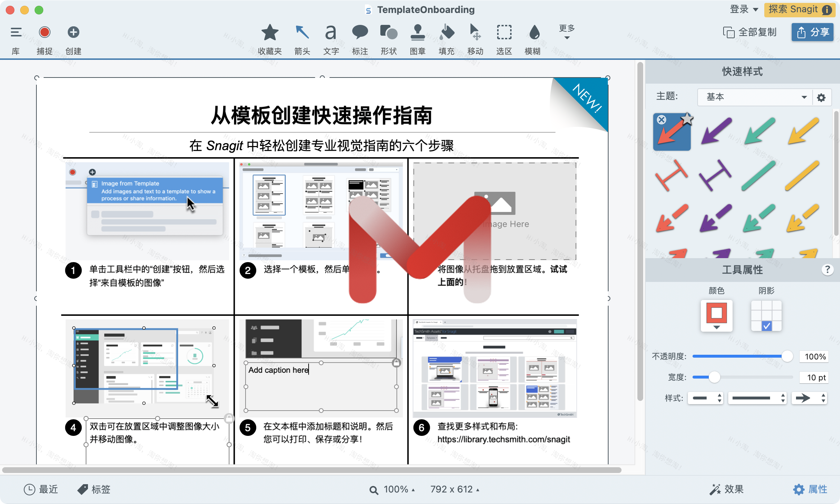Screen dimensions: 840x504
Task: Toggle the bottom-center shadow direction checkbox
Action: pyautogui.click(x=766, y=326)
